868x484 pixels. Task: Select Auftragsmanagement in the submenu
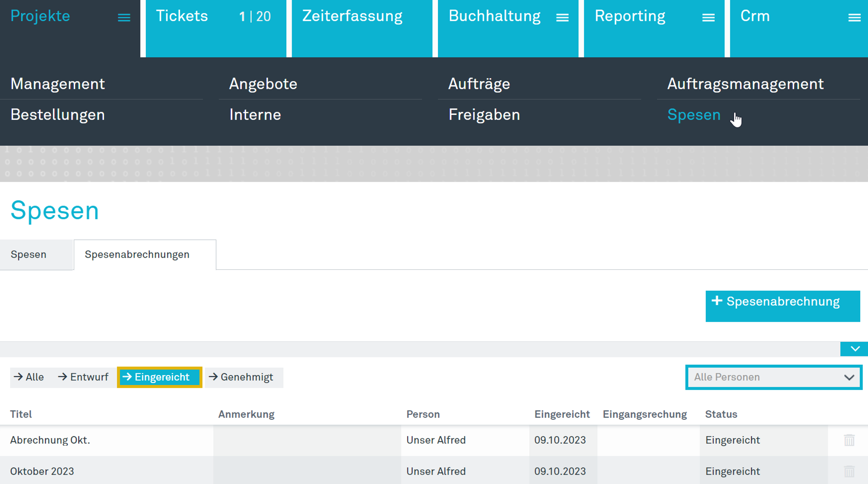pos(745,84)
